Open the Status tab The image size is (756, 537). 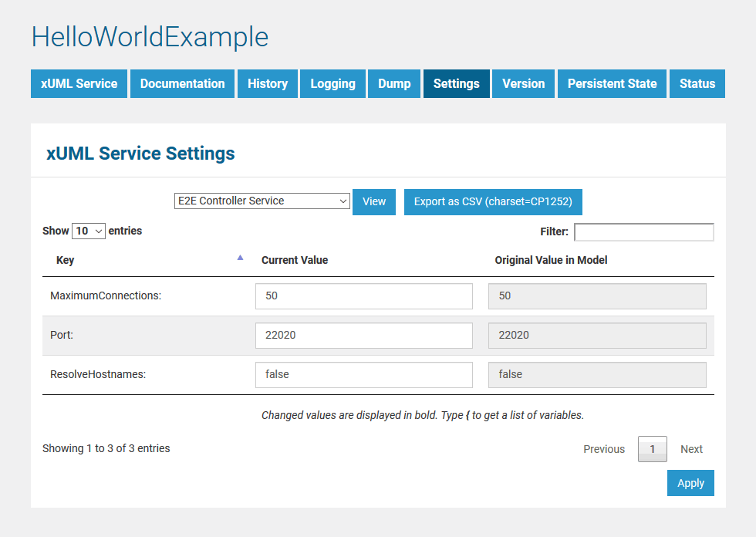pos(697,84)
